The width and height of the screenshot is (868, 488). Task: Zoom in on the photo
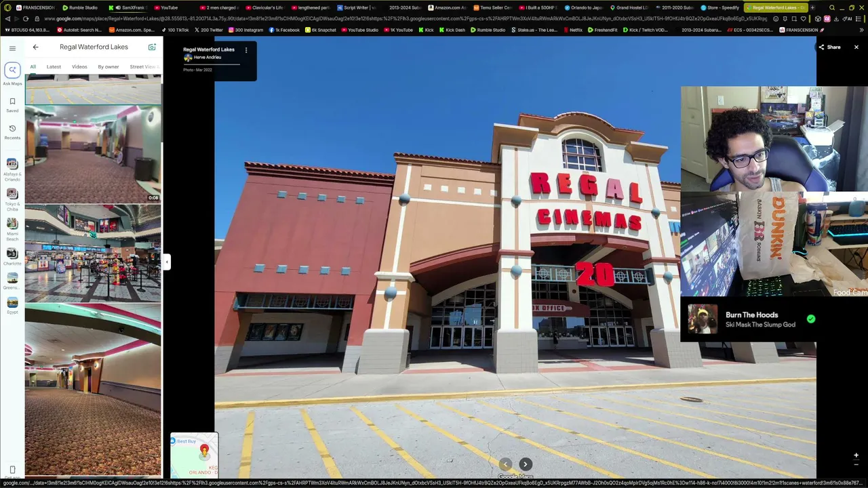click(856, 455)
